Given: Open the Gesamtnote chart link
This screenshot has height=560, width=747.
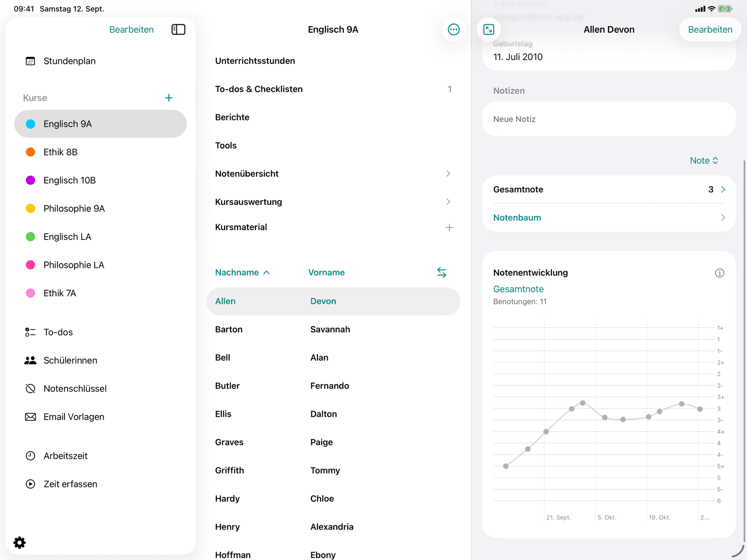Looking at the screenshot, I should pyautogui.click(x=518, y=289).
